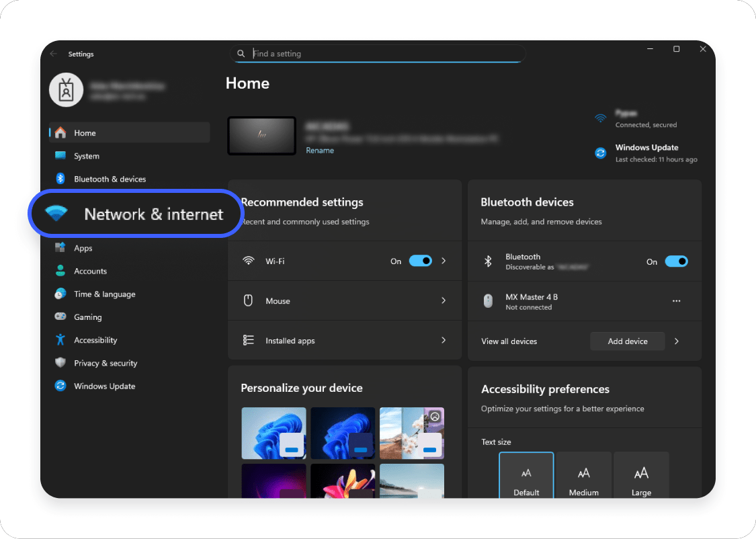The height and width of the screenshot is (539, 756).
Task: Click the Bluetooth symbol in devices card
Action: click(488, 261)
